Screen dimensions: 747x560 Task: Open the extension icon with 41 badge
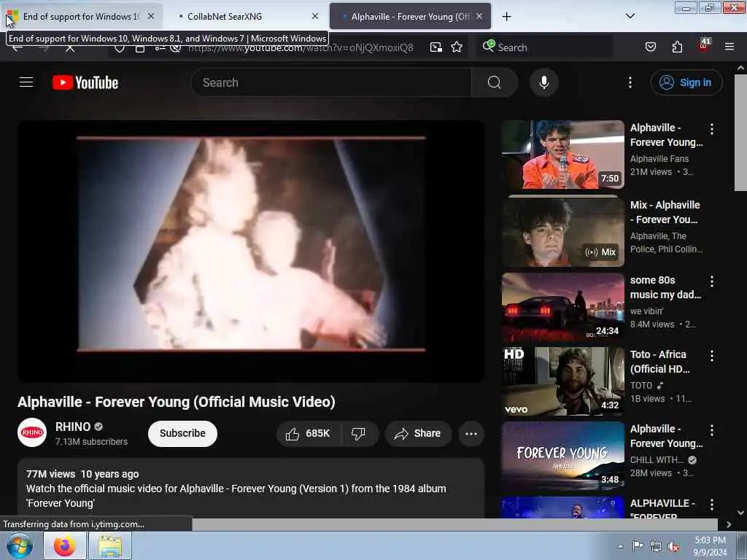pos(704,46)
